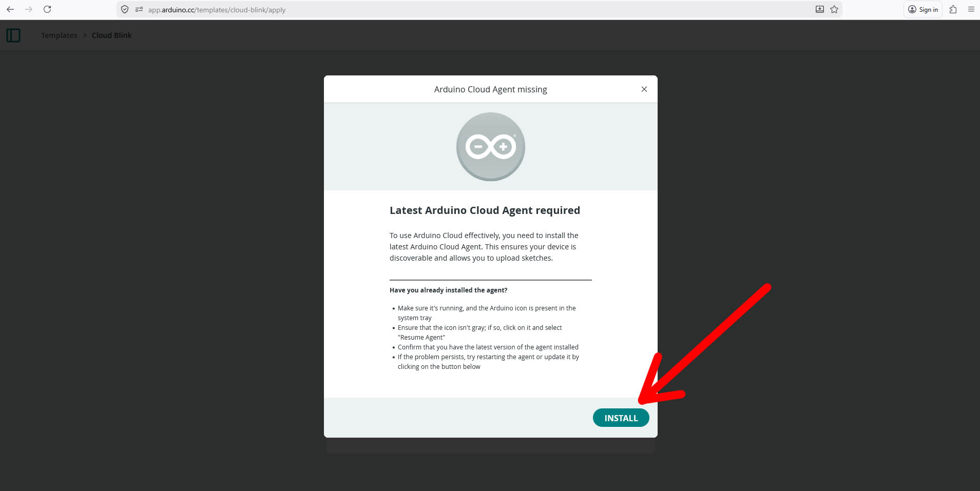Click "Have you already installed the agent?" text
This screenshot has height=491, width=980.
click(448, 290)
